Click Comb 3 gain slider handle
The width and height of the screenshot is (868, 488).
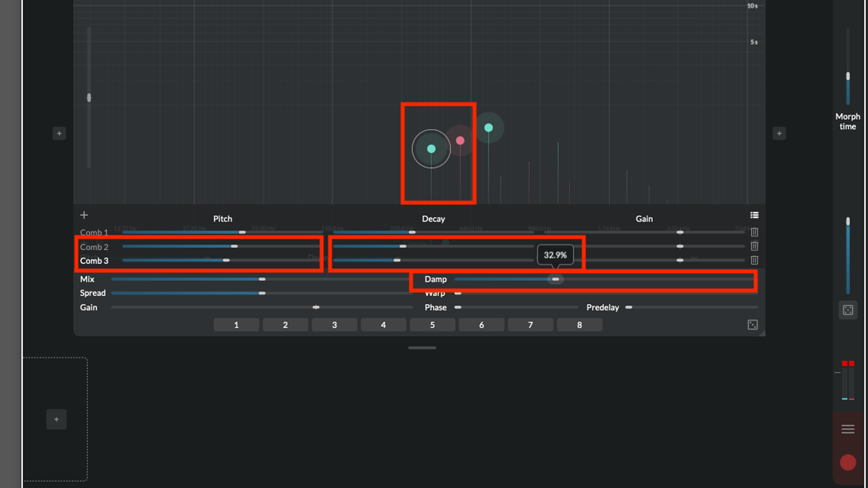point(680,260)
